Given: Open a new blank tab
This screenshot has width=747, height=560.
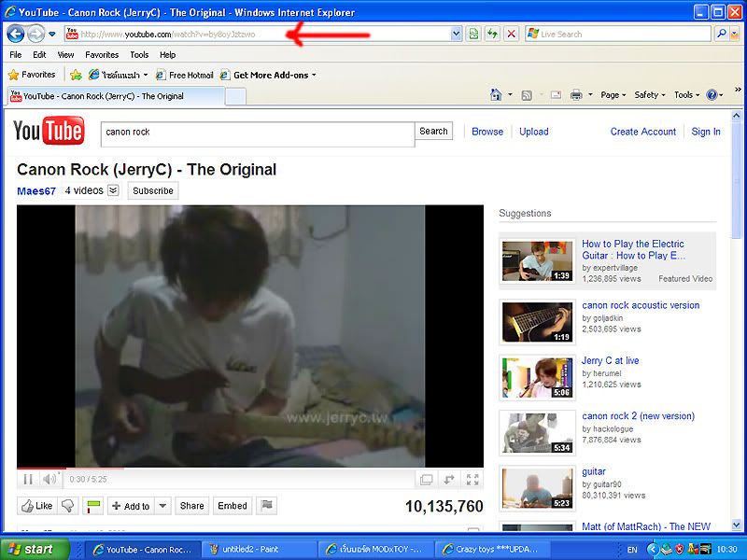Looking at the screenshot, I should [x=235, y=97].
